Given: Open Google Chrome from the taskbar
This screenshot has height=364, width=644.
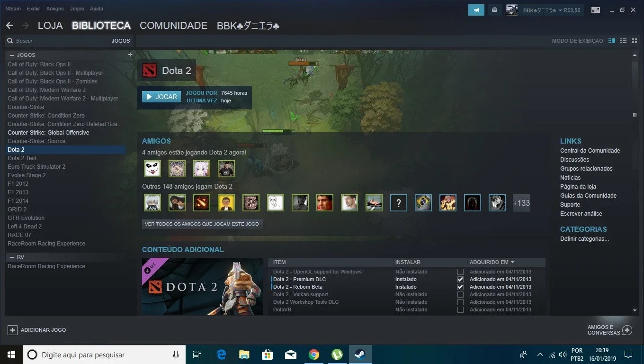Looking at the screenshot, I should click(x=313, y=355).
